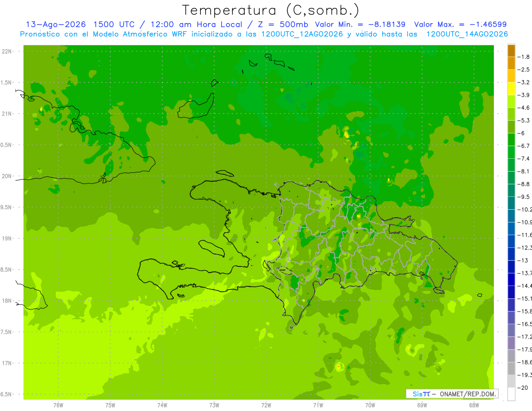
Task: Pick the purple swatch between -17.2 and -17.9
Action: click(x=511, y=343)
